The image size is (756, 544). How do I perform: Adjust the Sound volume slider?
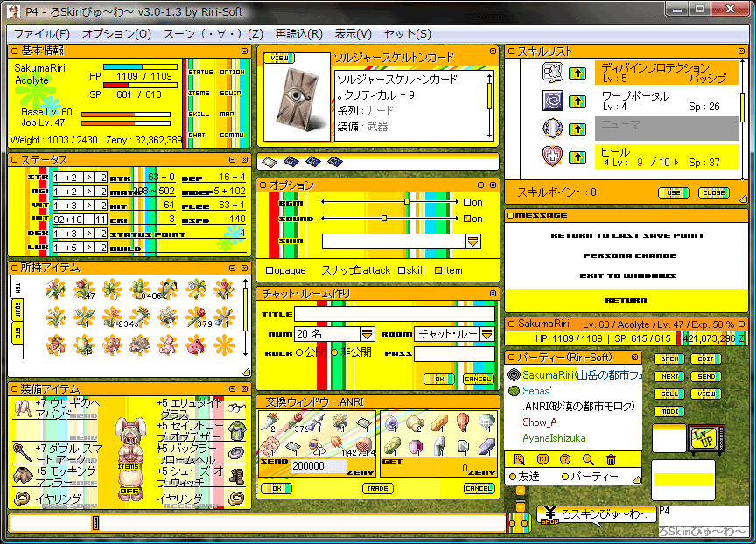(384, 219)
